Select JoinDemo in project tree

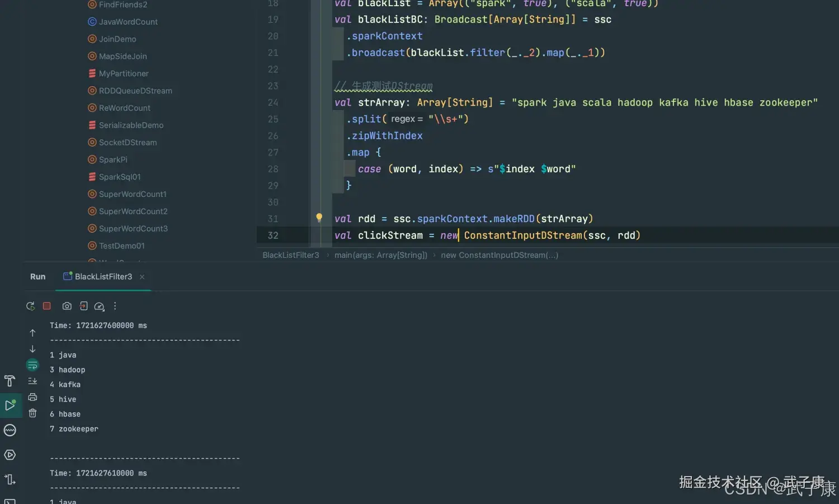pos(117,39)
